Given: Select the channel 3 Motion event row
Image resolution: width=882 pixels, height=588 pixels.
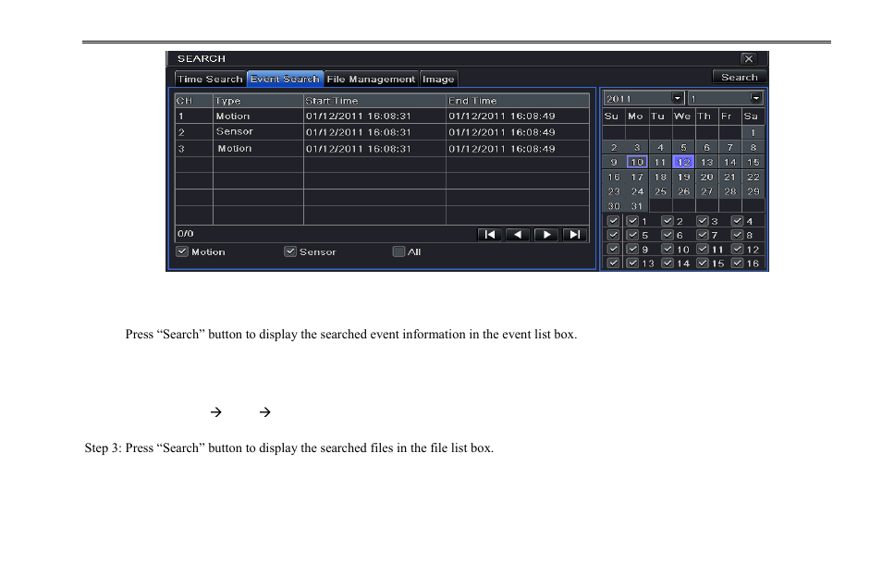Looking at the screenshot, I should coord(382,149).
